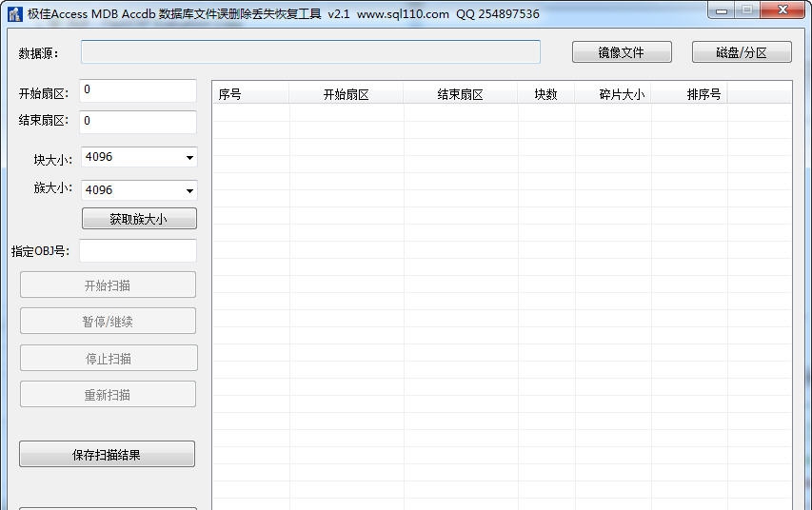Screen dimensions: 812x510
Task: Open the 块大小 dropdown
Action: click(139, 157)
